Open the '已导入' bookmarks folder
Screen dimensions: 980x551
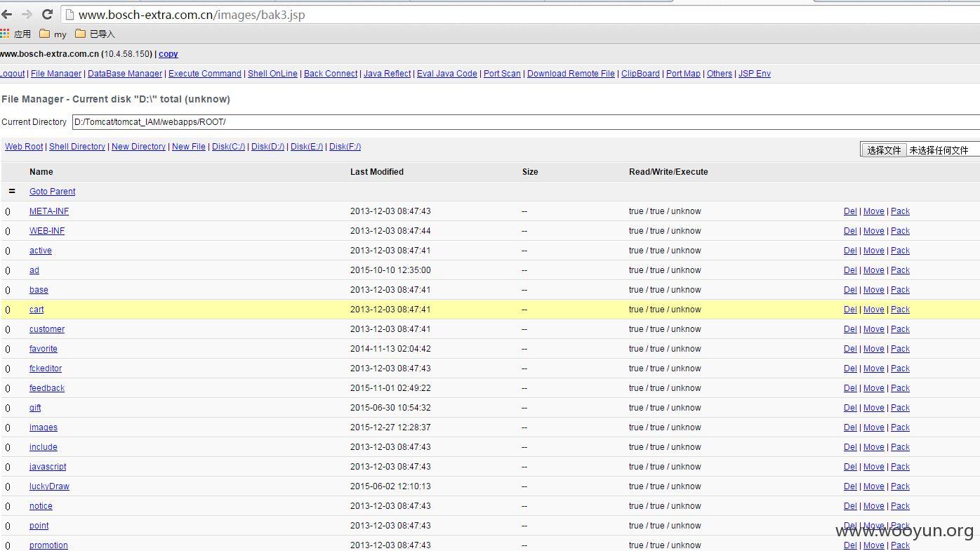95,34
